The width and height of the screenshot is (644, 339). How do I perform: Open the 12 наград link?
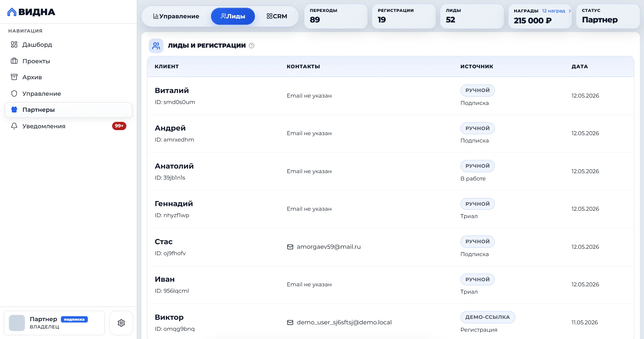tap(553, 11)
